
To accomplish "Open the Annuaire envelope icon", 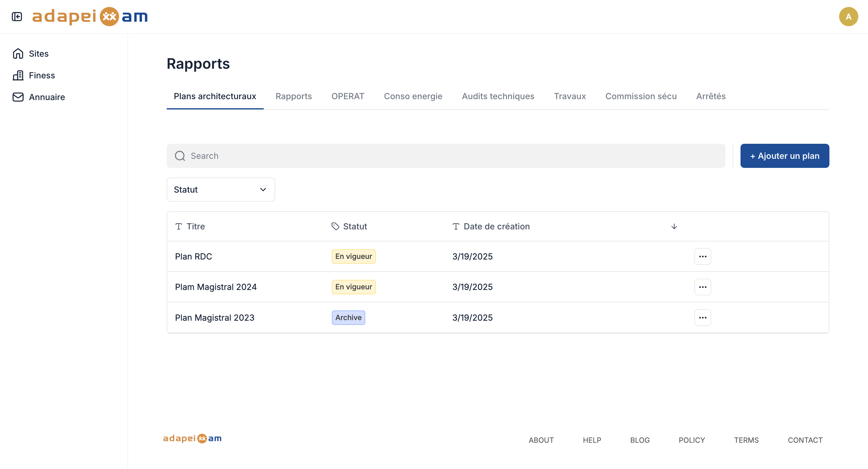I will click(18, 97).
